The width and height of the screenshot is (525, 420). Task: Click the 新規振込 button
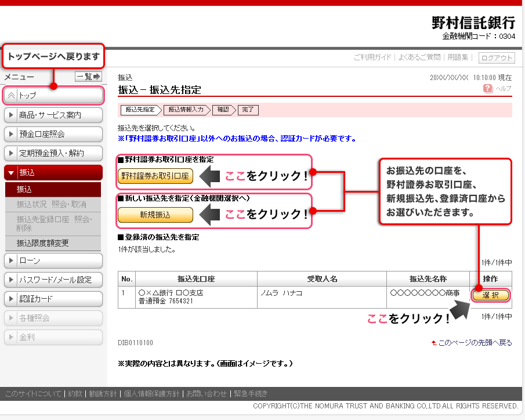click(155, 215)
